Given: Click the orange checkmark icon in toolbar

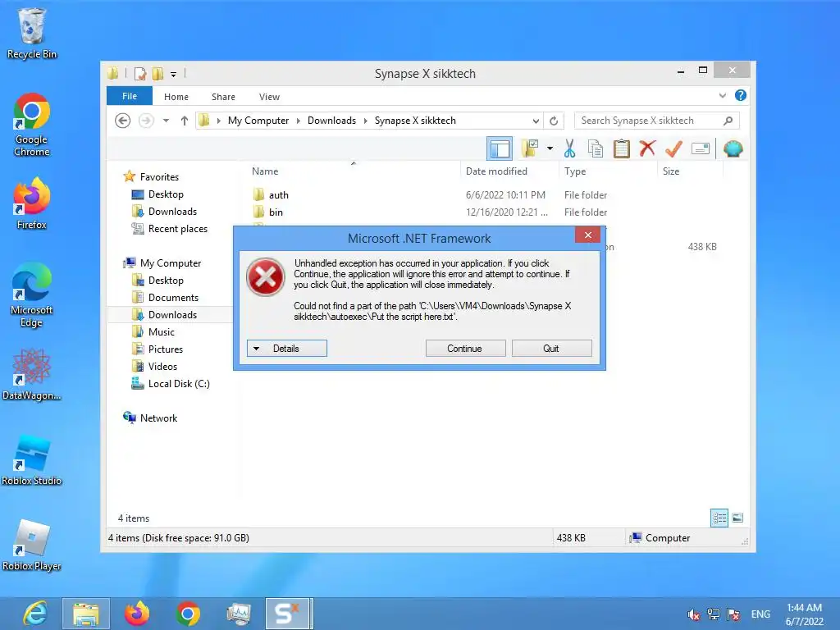Looking at the screenshot, I should pos(673,148).
